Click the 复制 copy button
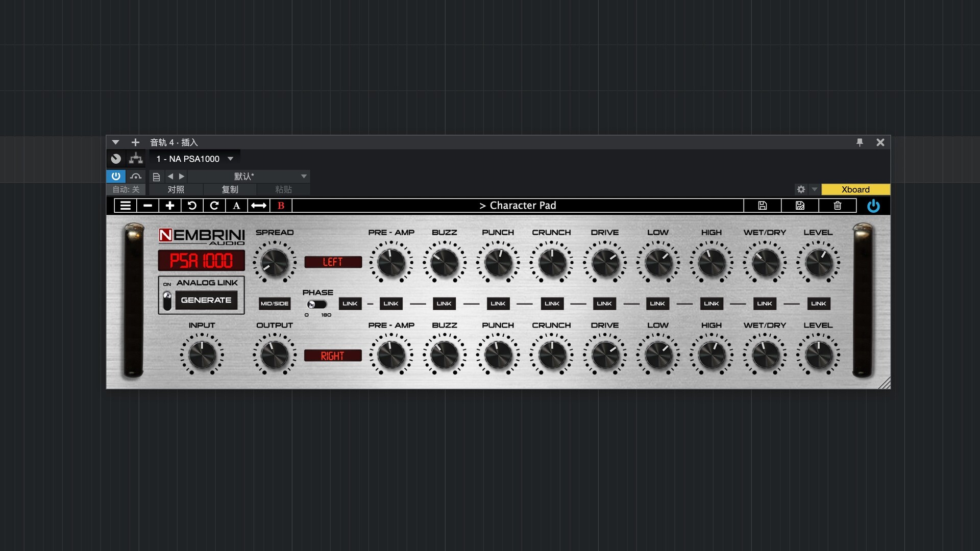 coord(230,189)
